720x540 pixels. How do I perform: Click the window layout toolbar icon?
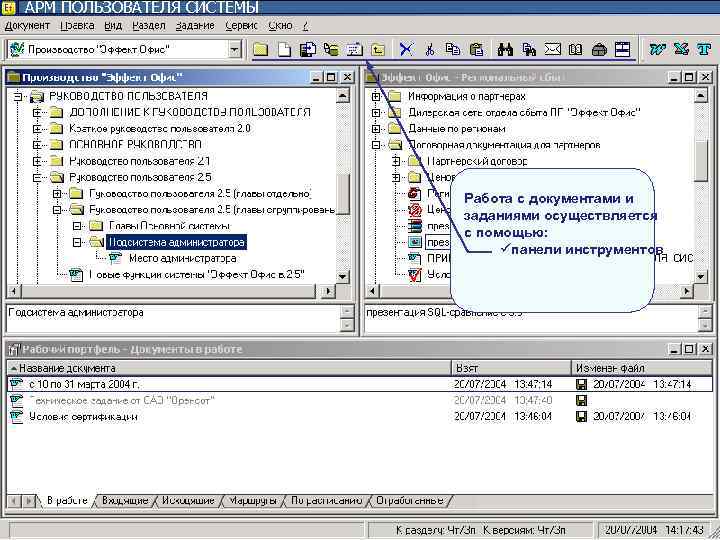click(622, 49)
